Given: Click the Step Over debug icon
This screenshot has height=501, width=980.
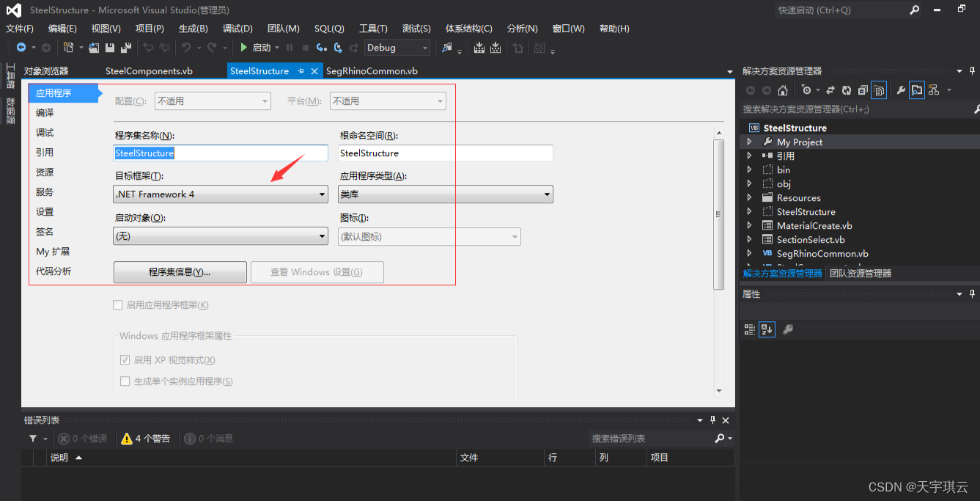Looking at the screenshot, I should (x=338, y=48).
